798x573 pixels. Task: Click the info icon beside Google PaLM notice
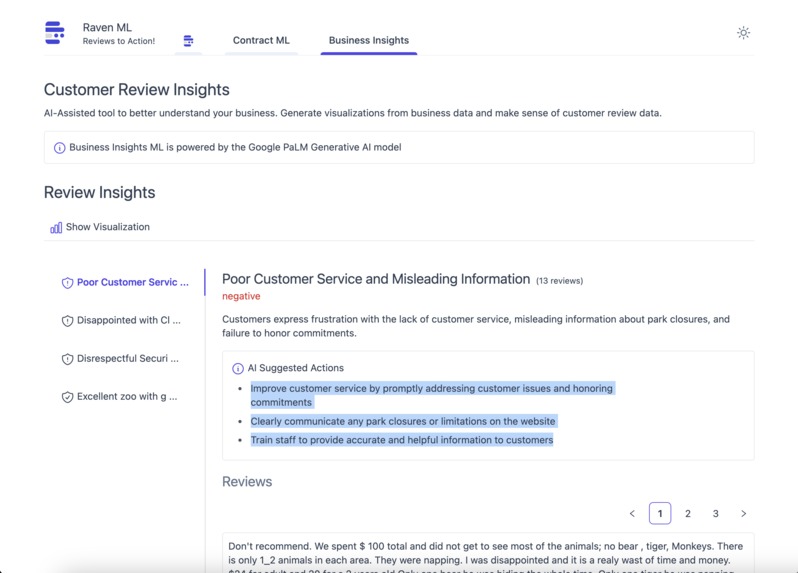[x=60, y=148]
